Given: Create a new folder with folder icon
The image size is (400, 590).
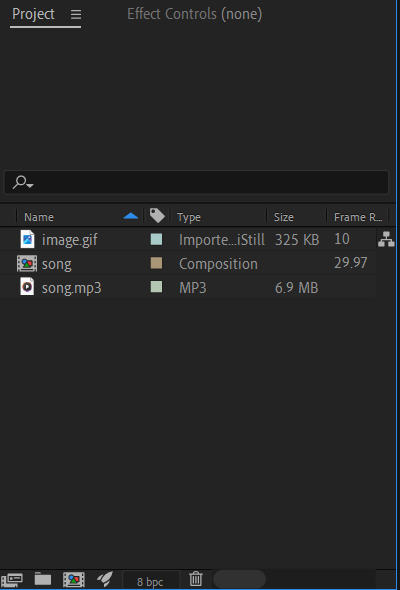Looking at the screenshot, I should tap(43, 579).
